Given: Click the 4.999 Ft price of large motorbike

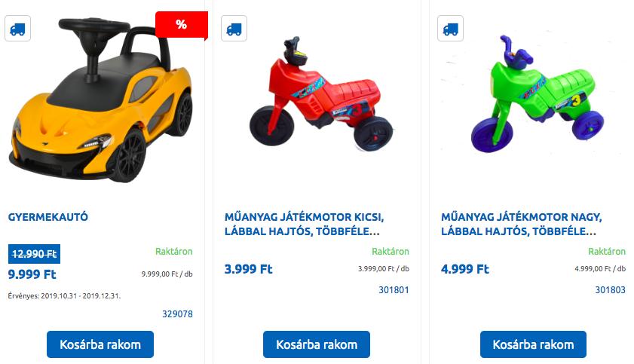Looking at the screenshot, I should coord(465,269).
